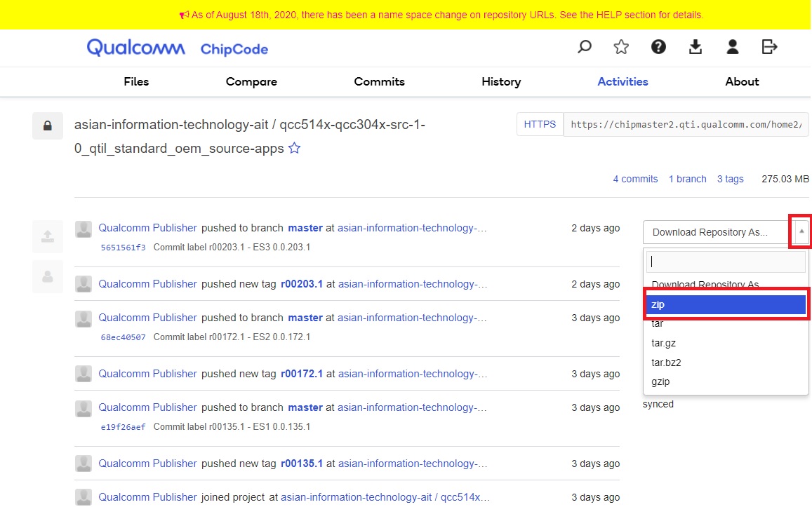
Task: Click the dropdown search text field
Action: click(726, 262)
